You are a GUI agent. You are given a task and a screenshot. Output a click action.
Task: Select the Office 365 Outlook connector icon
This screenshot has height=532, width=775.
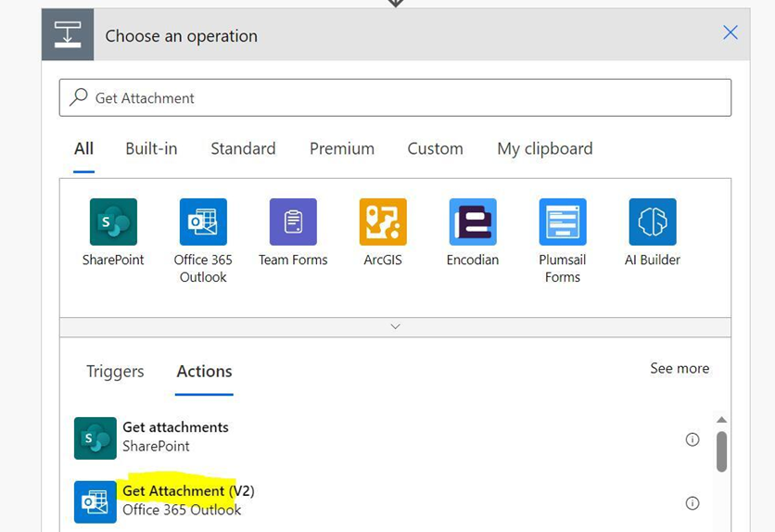[203, 222]
